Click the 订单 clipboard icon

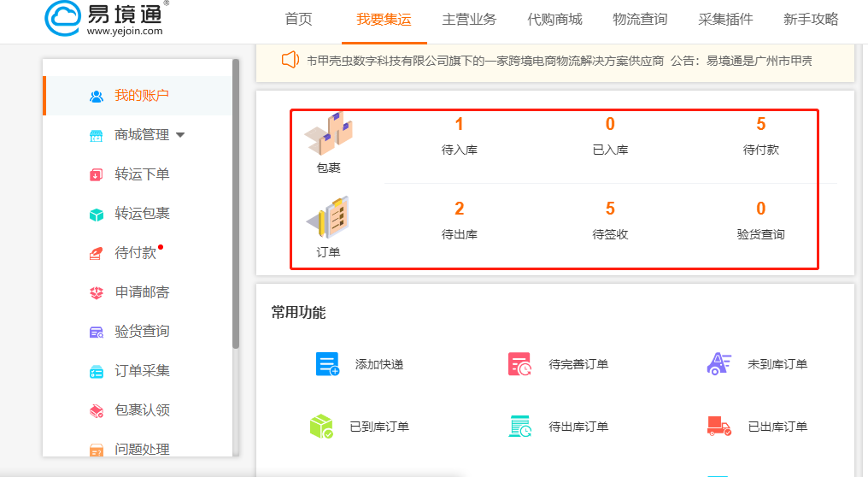(328, 216)
